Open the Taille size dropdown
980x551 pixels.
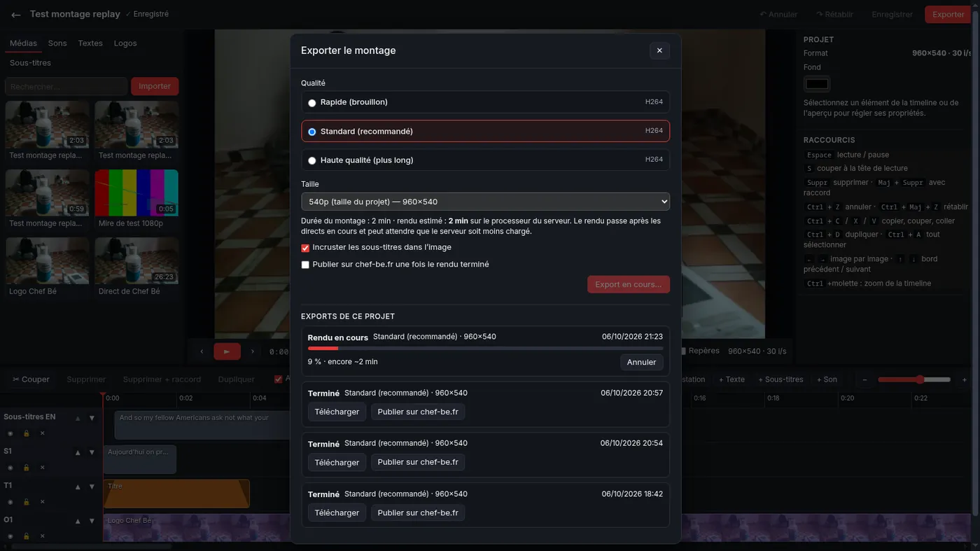pos(485,202)
